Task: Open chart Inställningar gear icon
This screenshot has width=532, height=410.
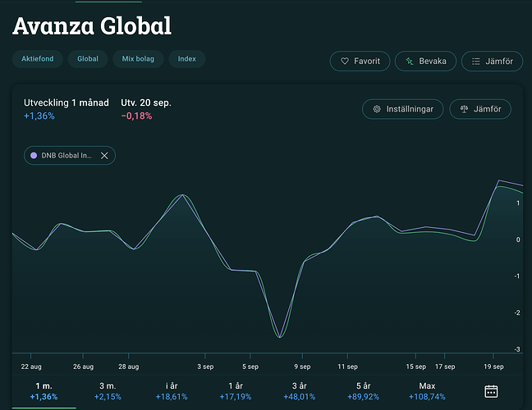Action: coord(377,108)
